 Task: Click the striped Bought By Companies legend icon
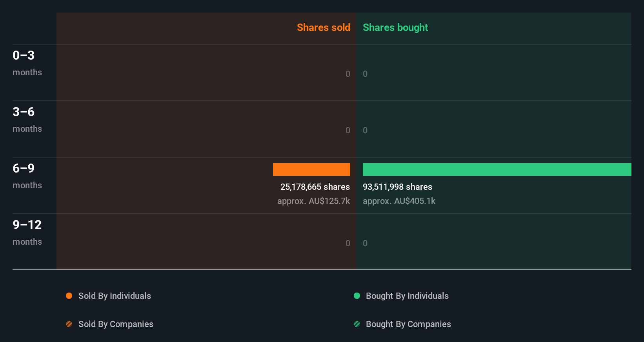357,324
